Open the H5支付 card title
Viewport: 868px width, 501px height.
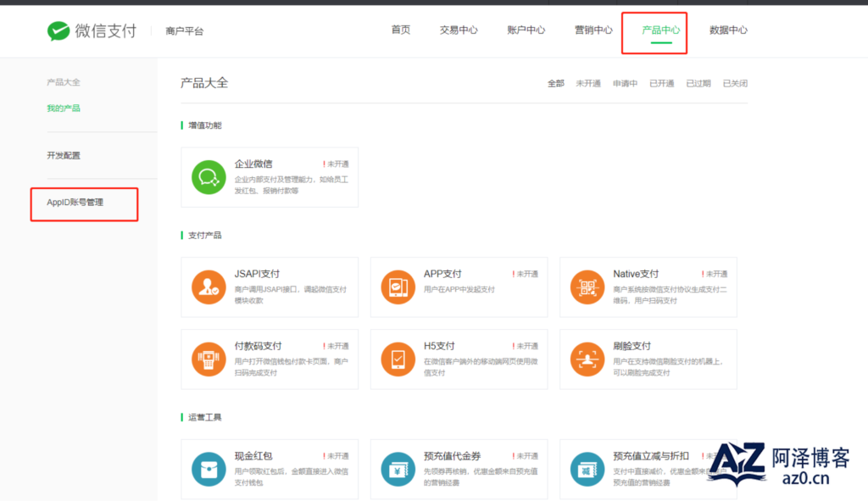pyautogui.click(x=440, y=346)
